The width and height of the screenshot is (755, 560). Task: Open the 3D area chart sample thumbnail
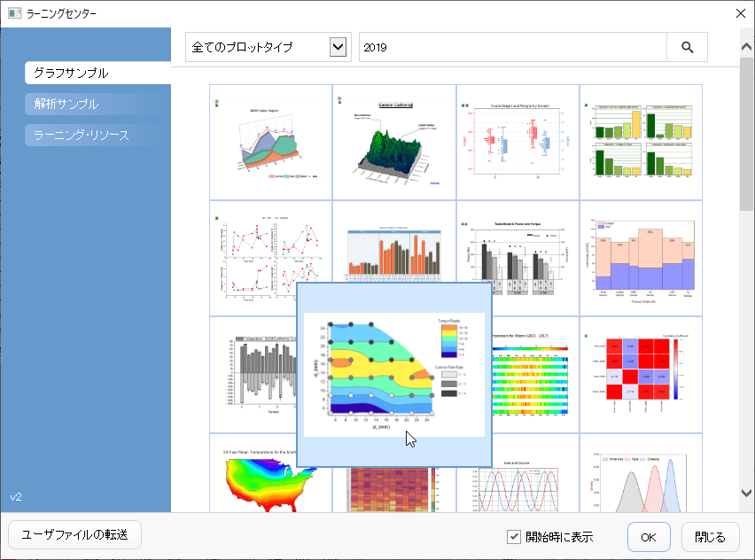coord(270,142)
